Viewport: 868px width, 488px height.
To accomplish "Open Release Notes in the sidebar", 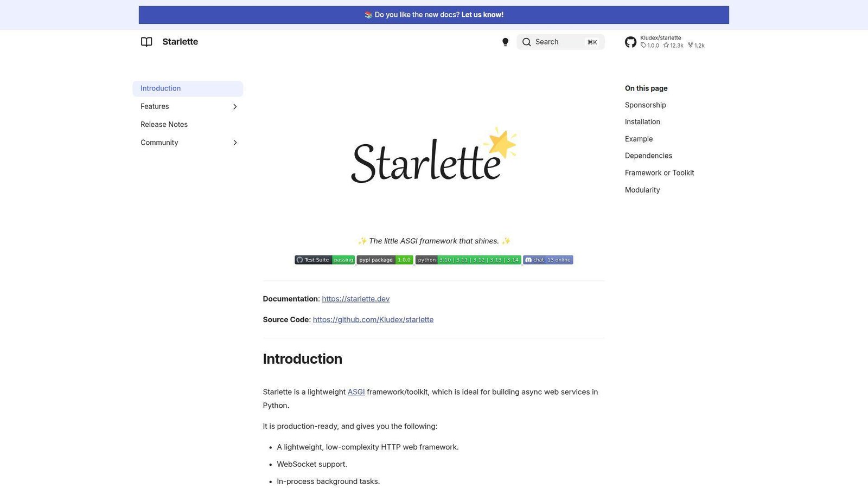I will click(x=164, y=124).
